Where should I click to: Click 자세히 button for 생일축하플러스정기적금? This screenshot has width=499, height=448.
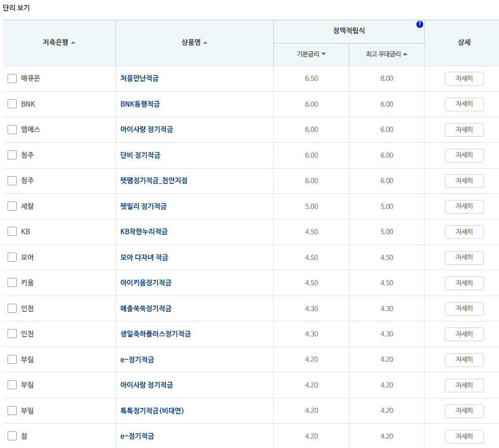pyautogui.click(x=464, y=334)
